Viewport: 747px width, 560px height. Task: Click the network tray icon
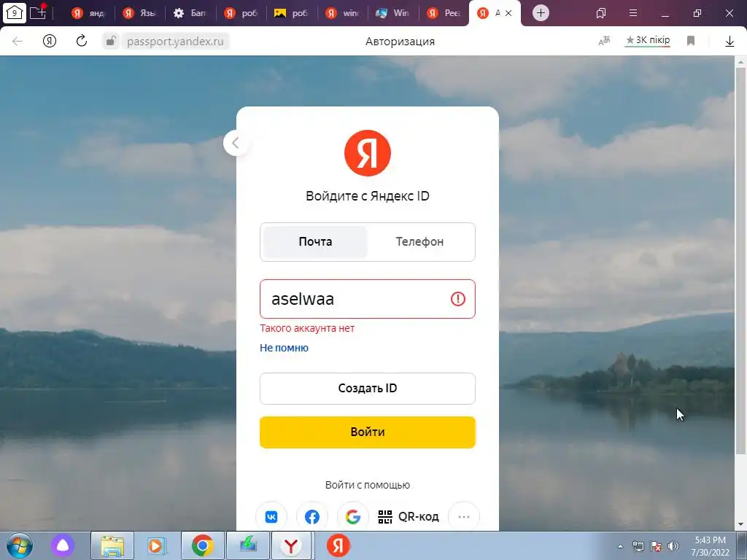click(x=638, y=546)
